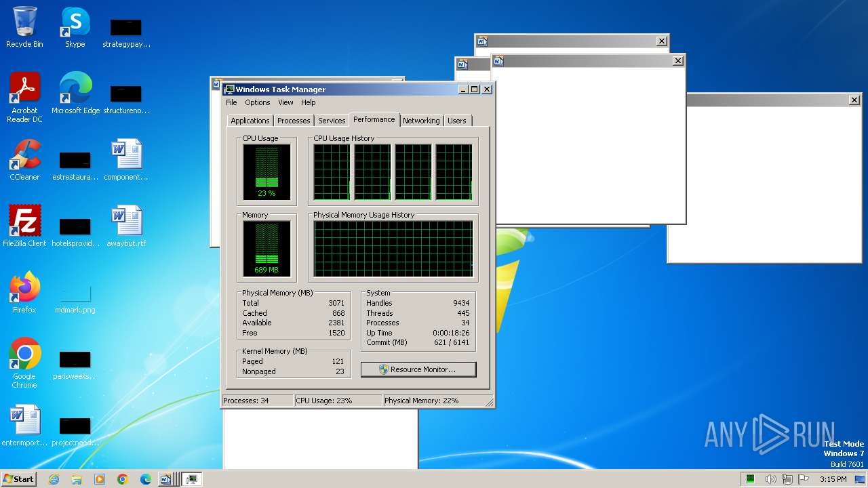Select the parisweeks desktop file
This screenshot has height=488, width=868.
pyautogui.click(x=75, y=365)
